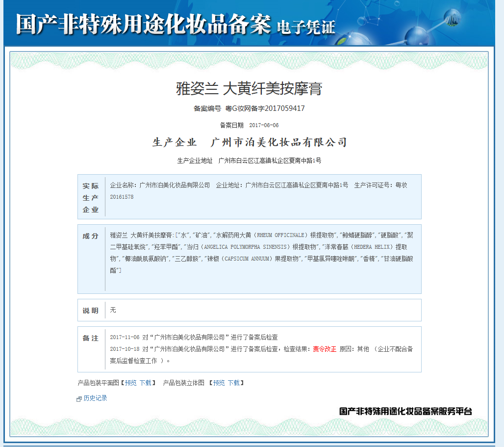The height and width of the screenshot is (447, 504).
Task: Click the 说明 value 无
Action: click(x=113, y=310)
